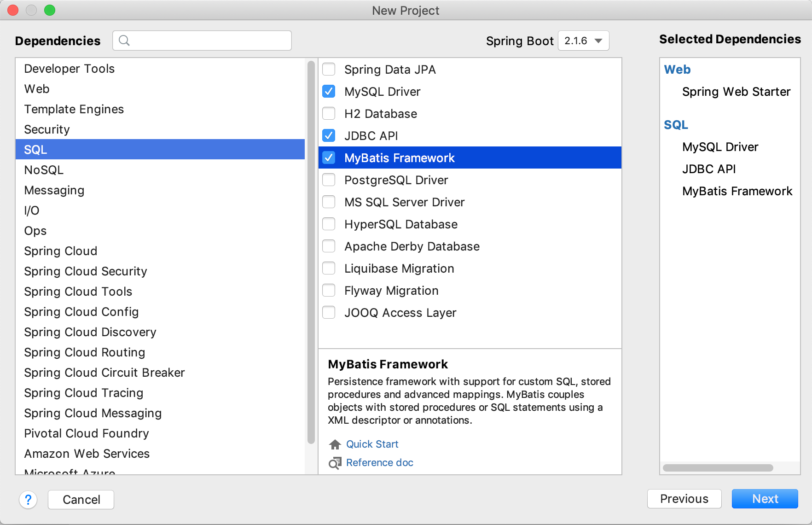Uncheck the MySQL Driver checkbox

pos(329,92)
